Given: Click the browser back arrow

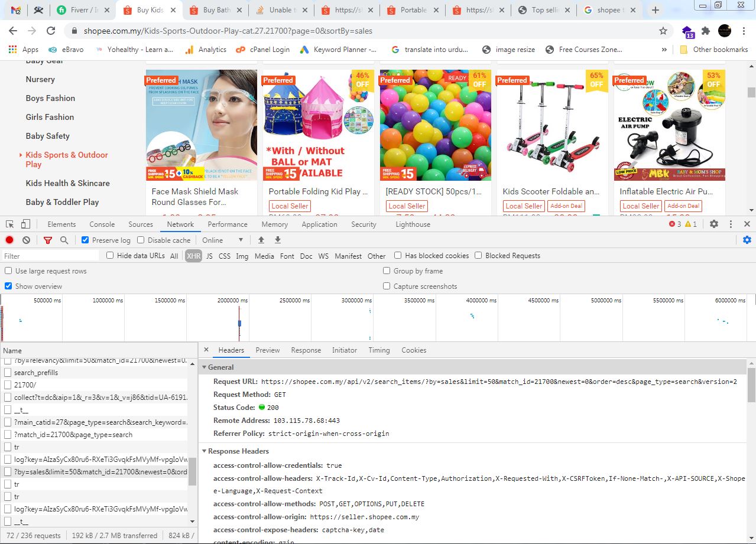Looking at the screenshot, I should point(13,31).
